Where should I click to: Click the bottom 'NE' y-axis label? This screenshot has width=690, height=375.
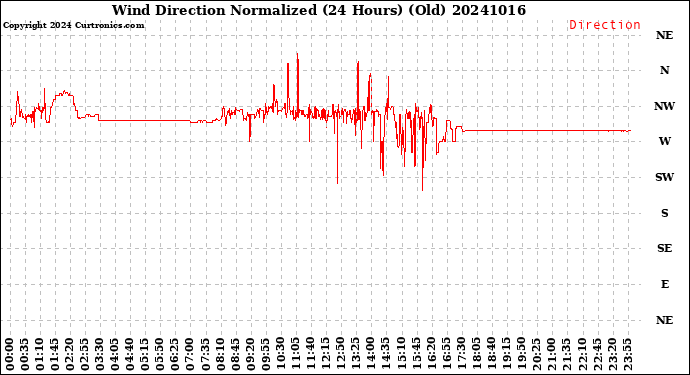click(664, 320)
